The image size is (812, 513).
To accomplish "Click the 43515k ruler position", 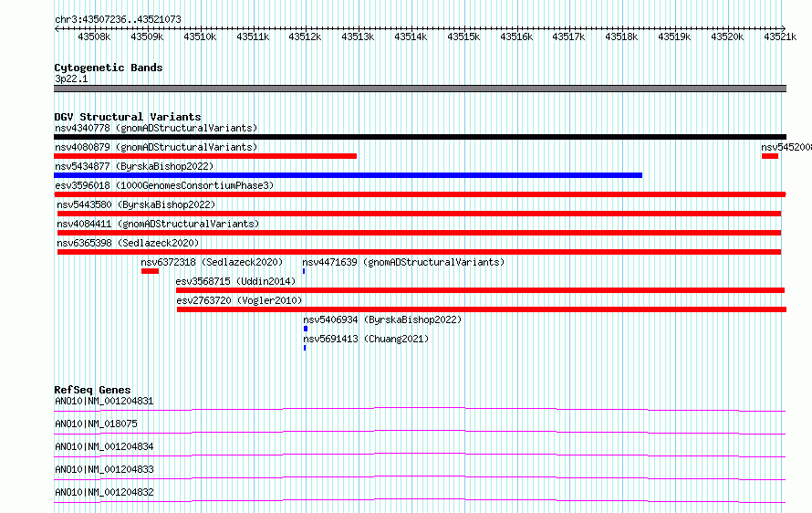I will tap(463, 37).
